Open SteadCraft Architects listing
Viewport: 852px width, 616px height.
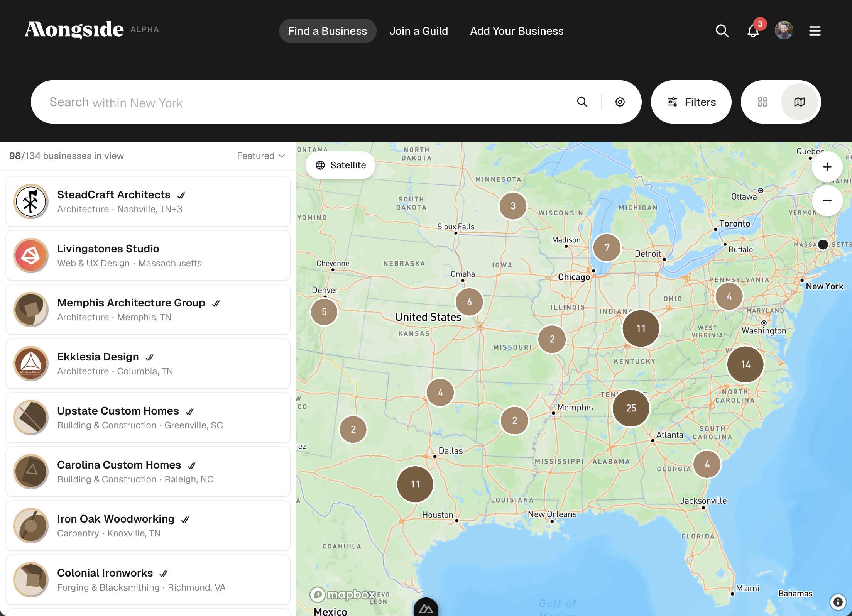[x=148, y=201]
